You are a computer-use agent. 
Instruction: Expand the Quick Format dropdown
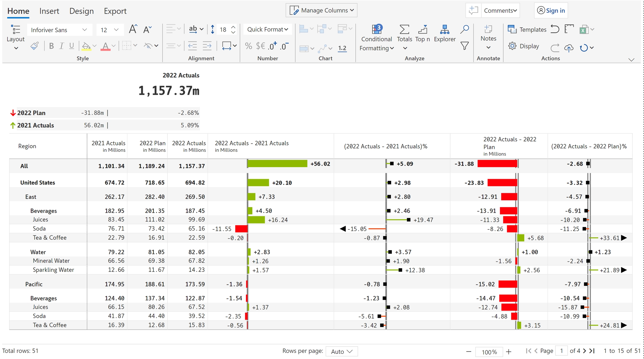click(267, 29)
